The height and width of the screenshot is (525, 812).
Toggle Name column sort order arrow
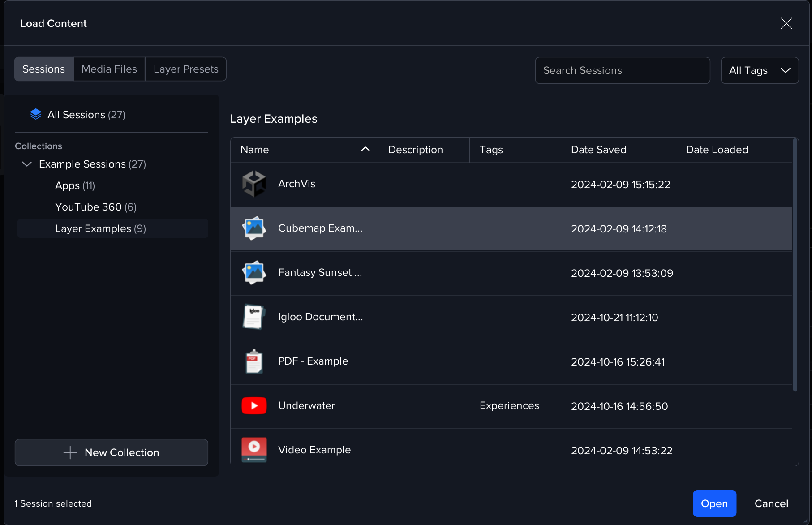point(365,150)
